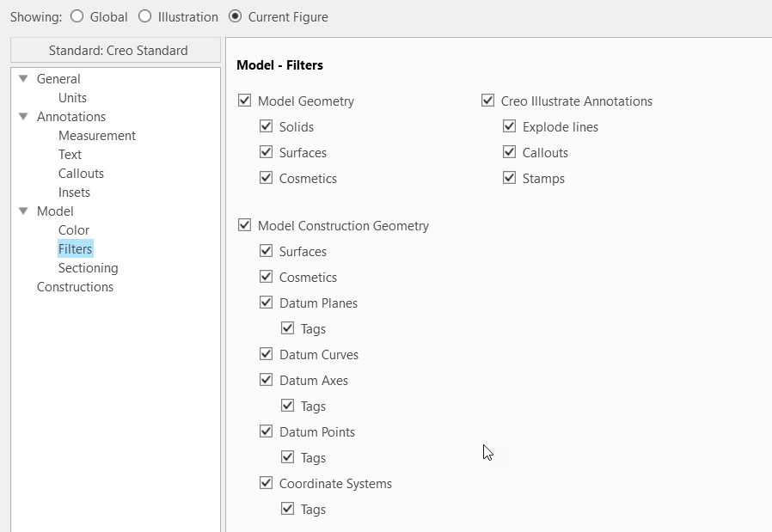Uncheck Tags under Datum Points
Viewport: 772px width, 532px height.
click(x=287, y=457)
